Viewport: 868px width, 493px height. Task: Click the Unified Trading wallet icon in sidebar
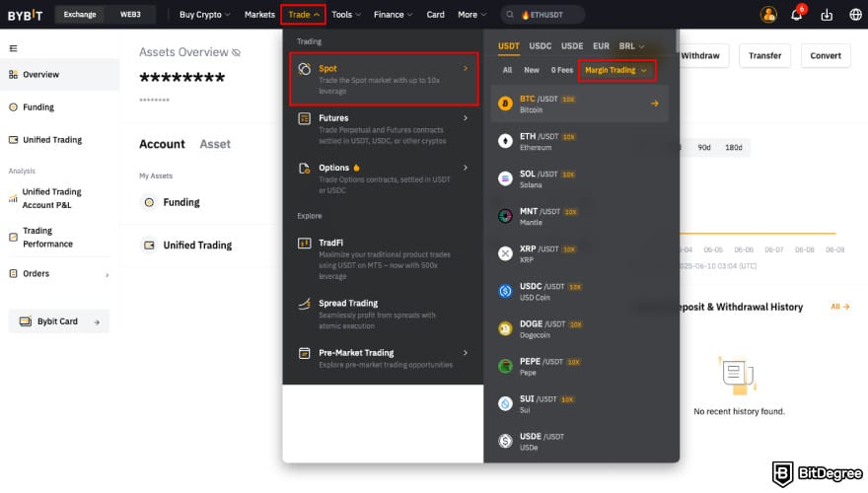pyautogui.click(x=13, y=140)
